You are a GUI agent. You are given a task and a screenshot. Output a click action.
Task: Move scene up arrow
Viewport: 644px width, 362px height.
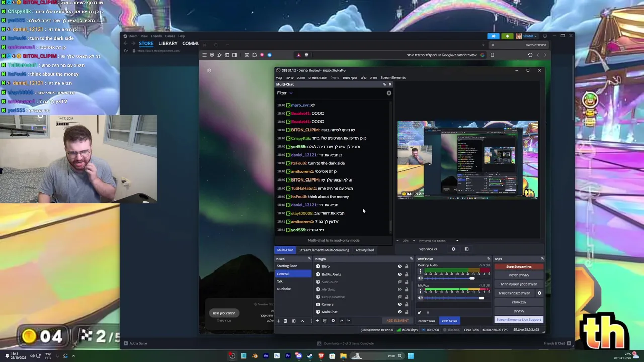[302, 321]
